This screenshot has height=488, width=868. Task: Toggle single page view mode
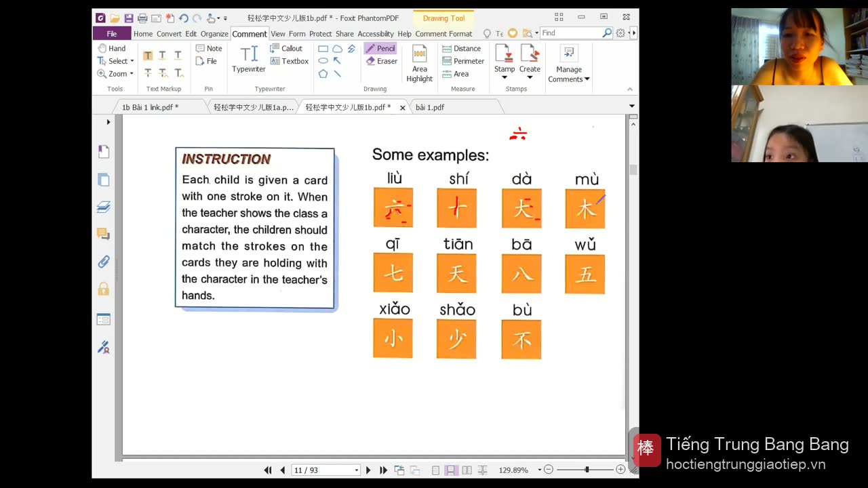pos(435,470)
